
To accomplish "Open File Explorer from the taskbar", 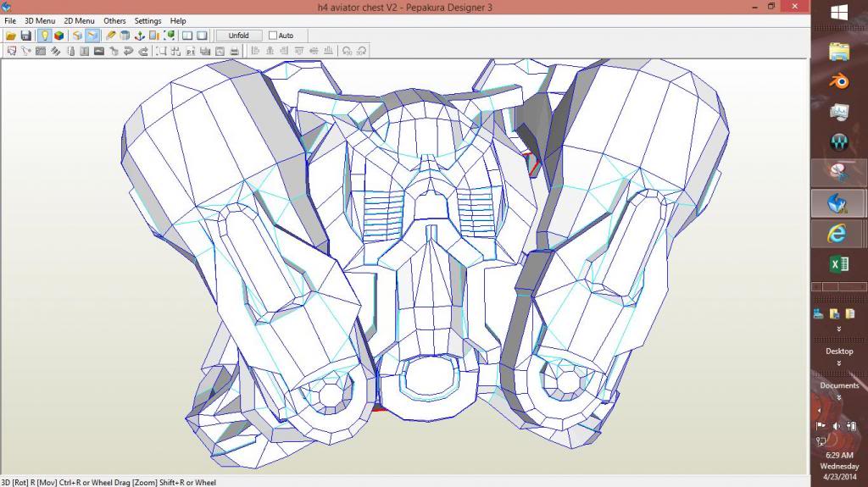I will point(839,52).
